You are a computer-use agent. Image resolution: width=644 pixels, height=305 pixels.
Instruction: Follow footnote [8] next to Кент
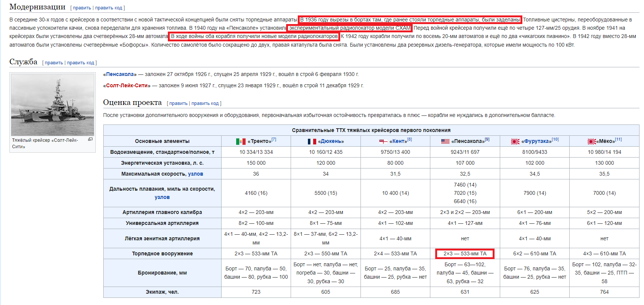410,140
